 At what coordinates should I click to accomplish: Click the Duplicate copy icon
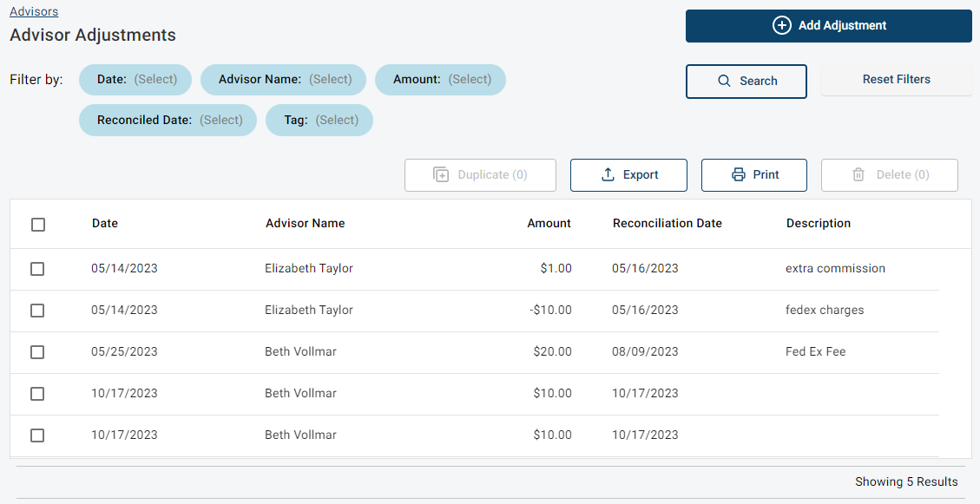point(441,175)
